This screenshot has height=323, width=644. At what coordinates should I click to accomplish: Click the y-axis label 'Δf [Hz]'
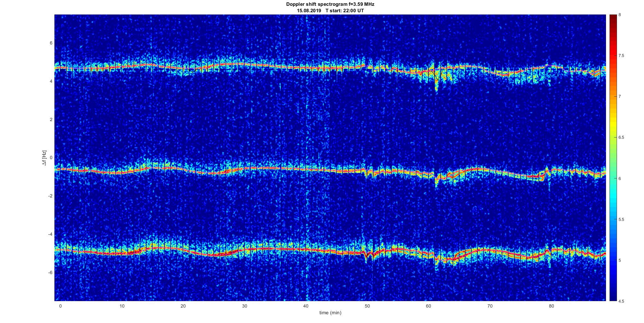(44, 158)
